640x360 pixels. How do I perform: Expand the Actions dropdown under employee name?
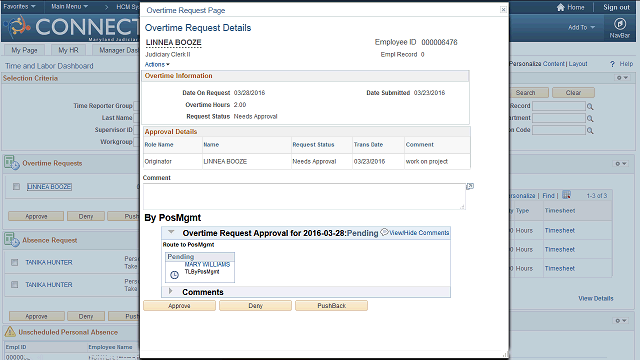[x=157, y=64]
